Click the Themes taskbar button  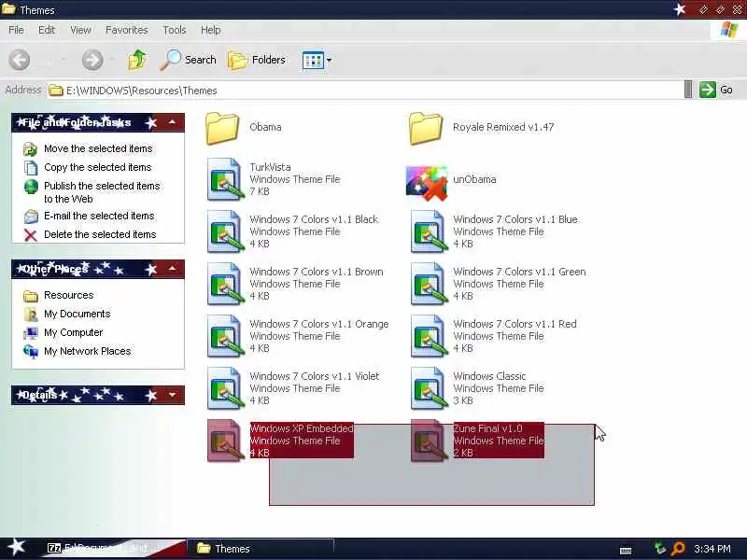(x=260, y=549)
